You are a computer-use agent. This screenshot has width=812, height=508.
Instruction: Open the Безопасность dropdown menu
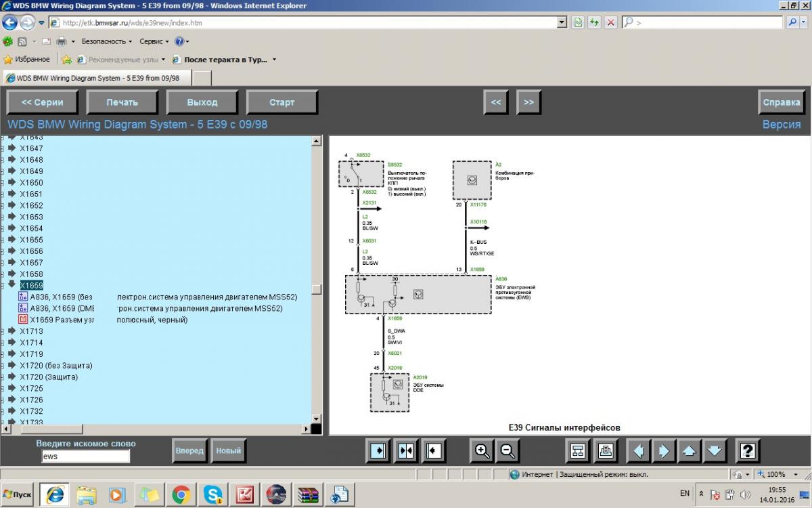point(107,41)
